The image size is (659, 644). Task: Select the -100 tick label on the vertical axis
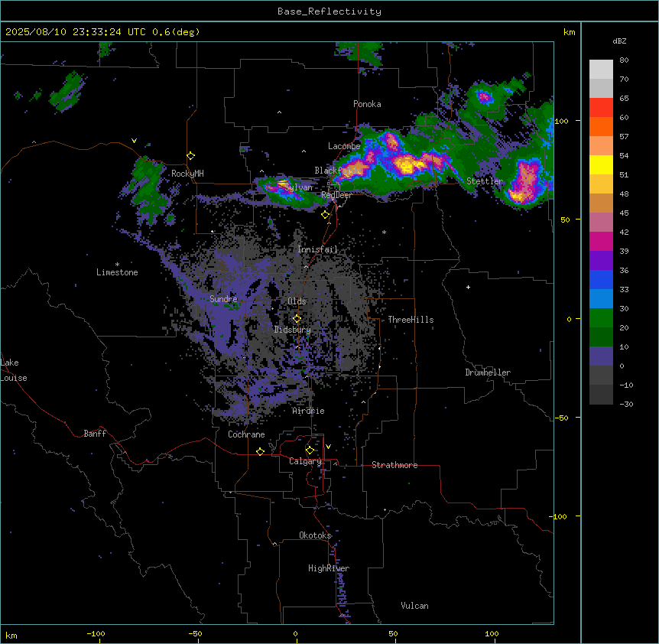tap(560, 516)
